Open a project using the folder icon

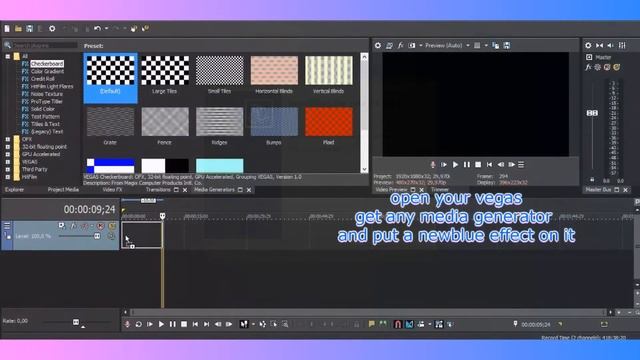coord(18,29)
